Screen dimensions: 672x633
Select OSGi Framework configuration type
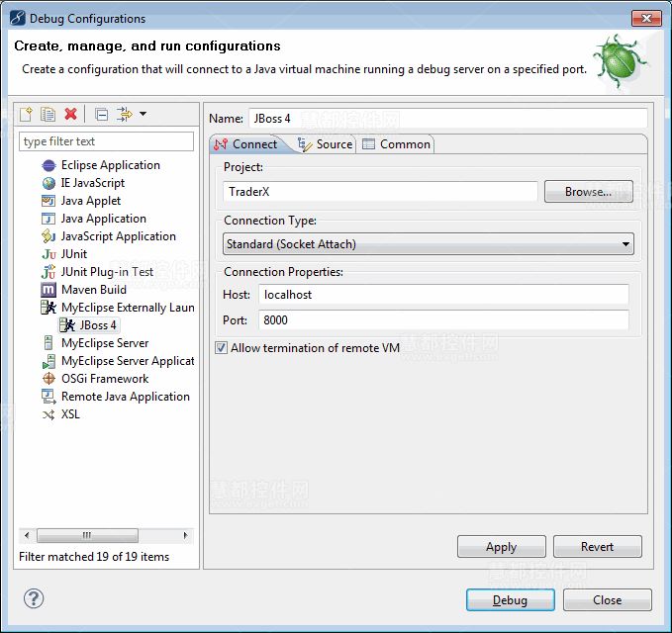pyautogui.click(x=105, y=379)
